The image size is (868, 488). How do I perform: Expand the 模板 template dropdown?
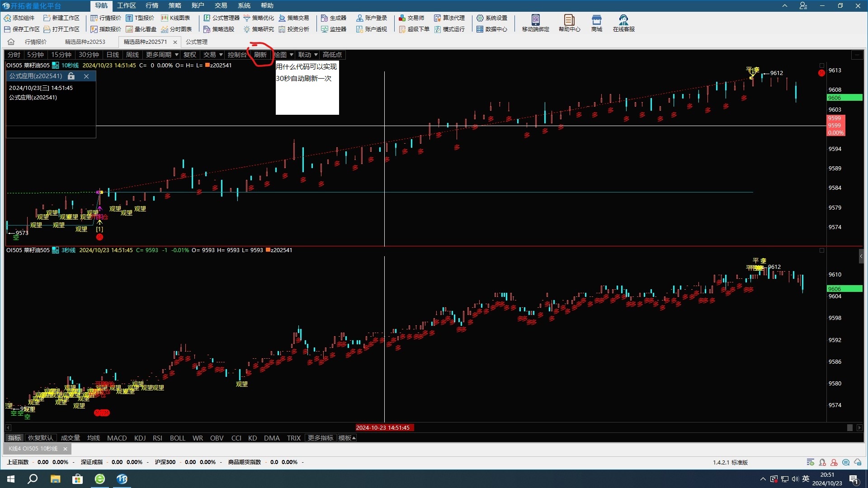coord(347,438)
